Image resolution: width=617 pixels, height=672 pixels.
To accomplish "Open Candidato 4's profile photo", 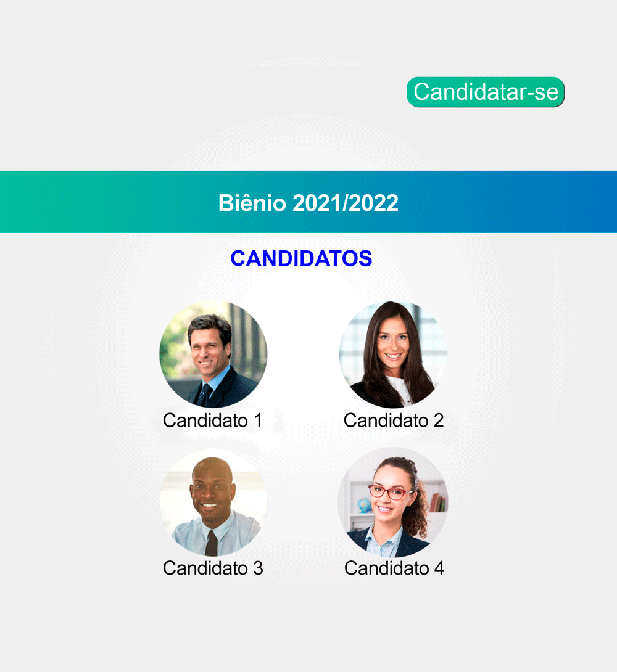I will (x=393, y=502).
